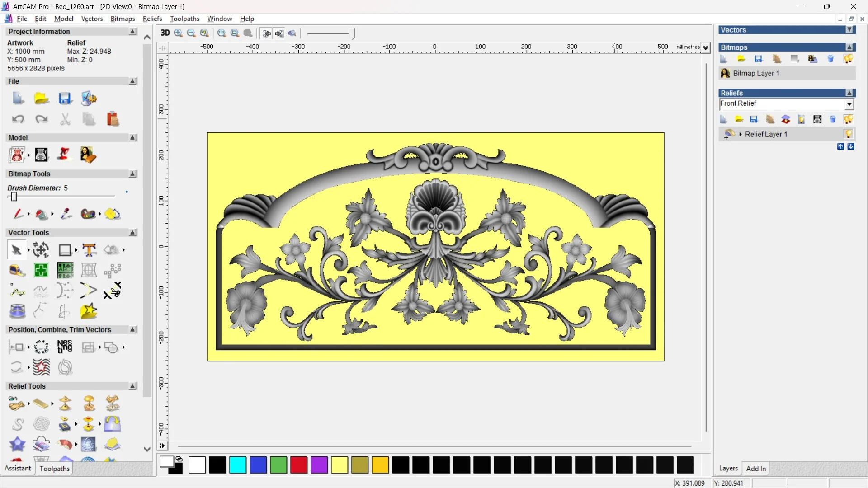Select the paint brush bitmap tool
The image size is (868, 488).
click(18, 214)
